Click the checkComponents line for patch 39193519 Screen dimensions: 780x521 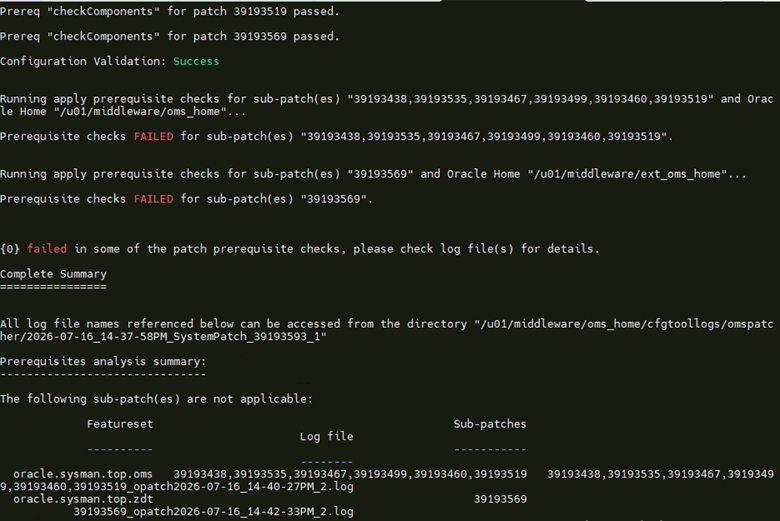[x=170, y=11]
